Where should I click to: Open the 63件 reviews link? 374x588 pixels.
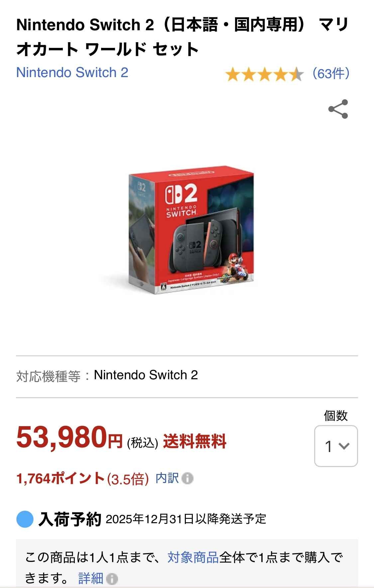tap(331, 73)
